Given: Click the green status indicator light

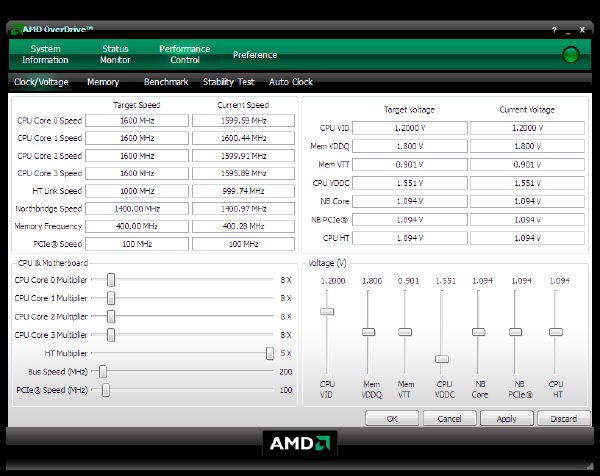Looking at the screenshot, I should 571,54.
